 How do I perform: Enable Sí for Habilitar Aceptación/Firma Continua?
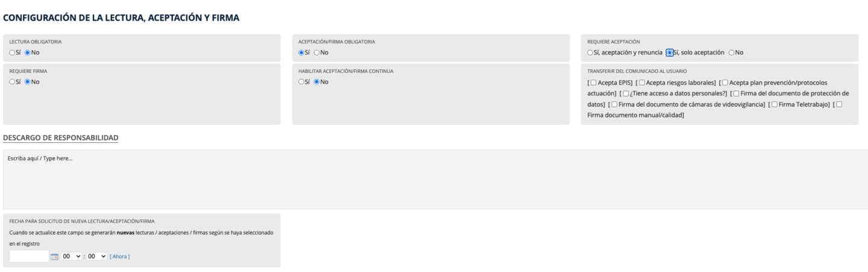pos(302,82)
